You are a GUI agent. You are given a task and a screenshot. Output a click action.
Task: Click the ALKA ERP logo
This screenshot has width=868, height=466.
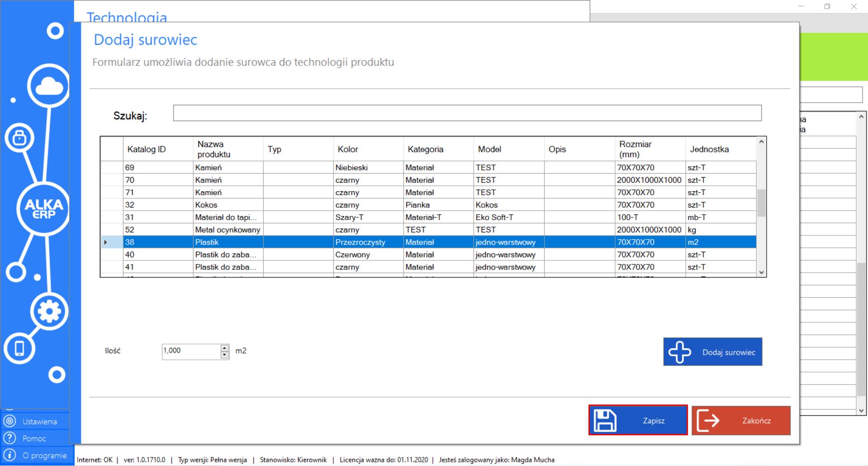coord(43,209)
